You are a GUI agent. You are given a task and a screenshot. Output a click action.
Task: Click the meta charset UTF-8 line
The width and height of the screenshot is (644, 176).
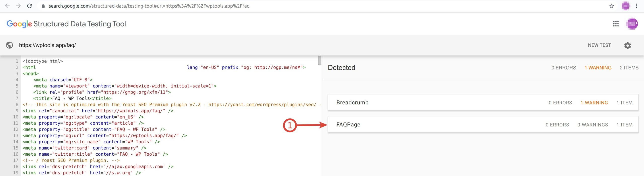[x=63, y=80]
